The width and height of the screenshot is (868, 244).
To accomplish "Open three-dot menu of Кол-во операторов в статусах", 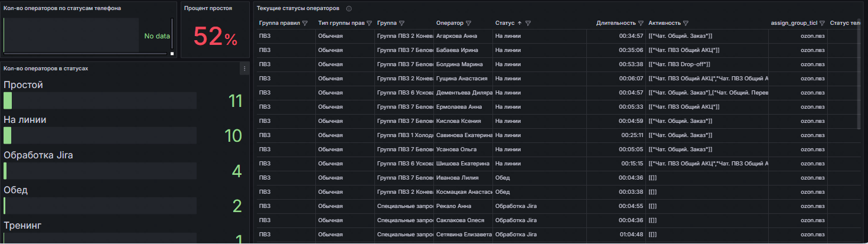I will 244,69.
